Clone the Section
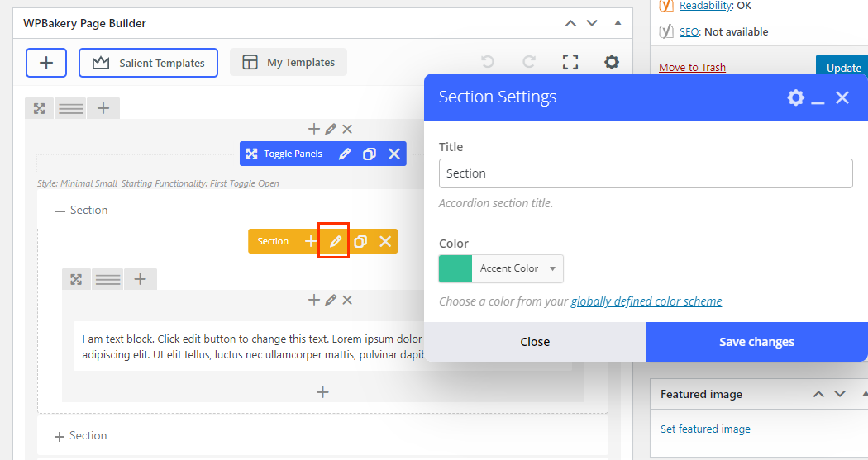Screen dimensions: 868x460 point(360,241)
